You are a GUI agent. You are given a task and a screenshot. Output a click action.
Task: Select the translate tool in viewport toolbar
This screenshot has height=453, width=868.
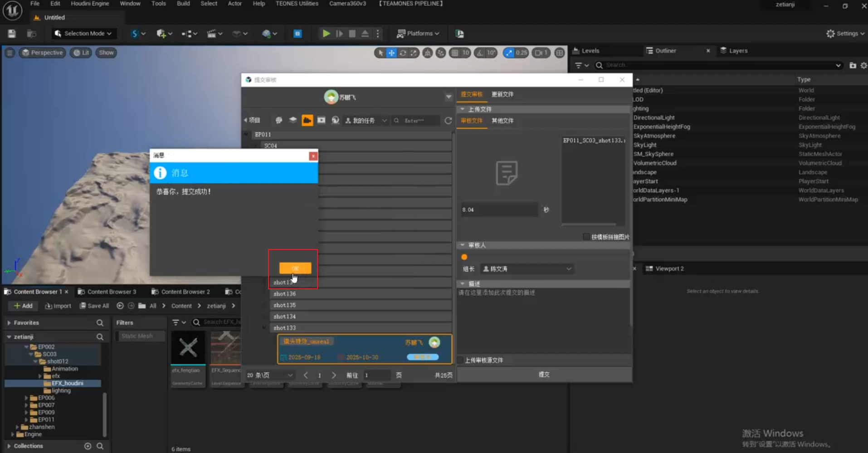(x=391, y=53)
